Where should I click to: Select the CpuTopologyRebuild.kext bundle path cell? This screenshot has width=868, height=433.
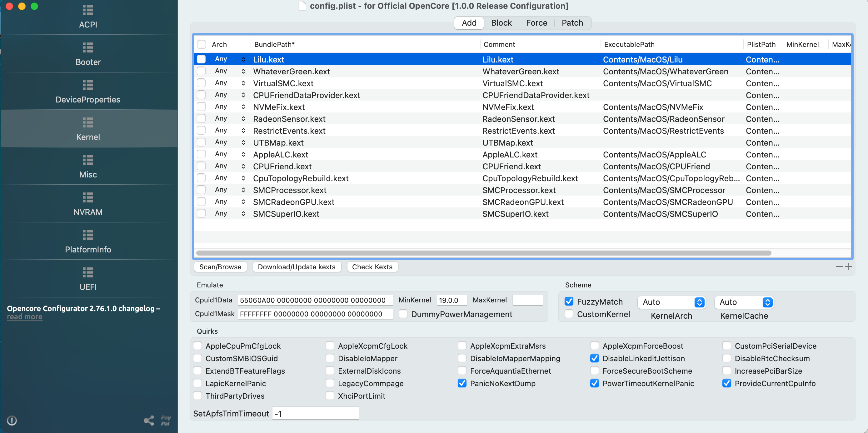(366, 178)
